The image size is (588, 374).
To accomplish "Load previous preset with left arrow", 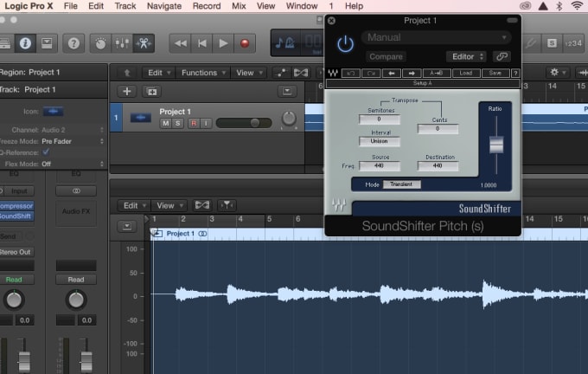I will [392, 74].
